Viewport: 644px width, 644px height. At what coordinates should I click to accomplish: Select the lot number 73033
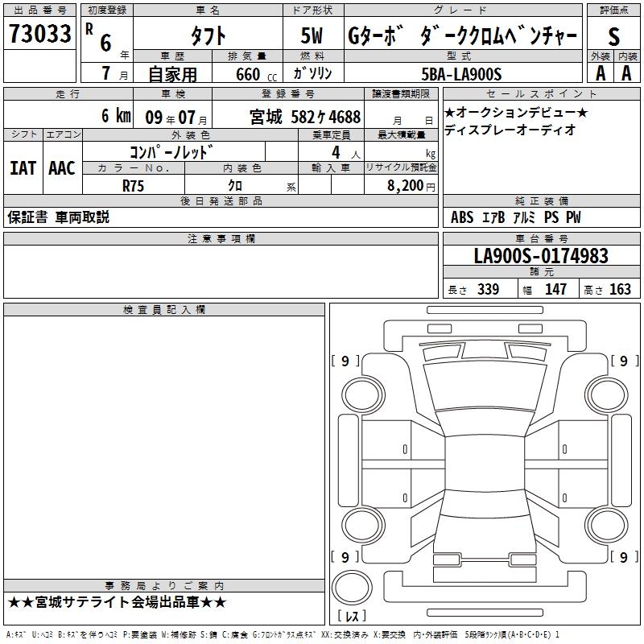40,35
